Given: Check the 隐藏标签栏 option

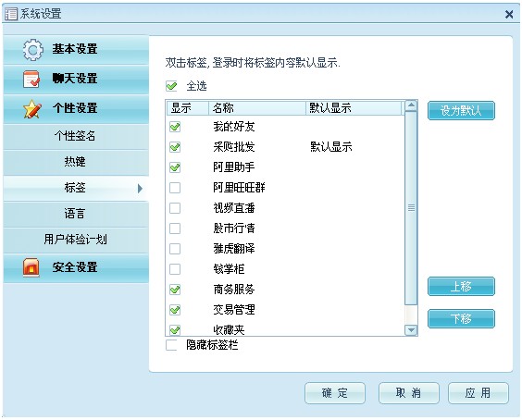Looking at the screenshot, I should [171, 345].
